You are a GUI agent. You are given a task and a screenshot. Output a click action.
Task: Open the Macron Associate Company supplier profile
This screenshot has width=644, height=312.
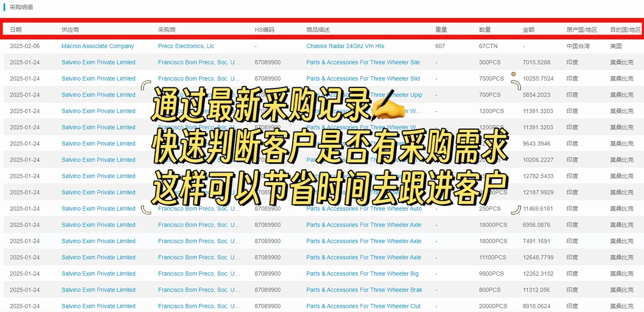pyautogui.click(x=97, y=46)
